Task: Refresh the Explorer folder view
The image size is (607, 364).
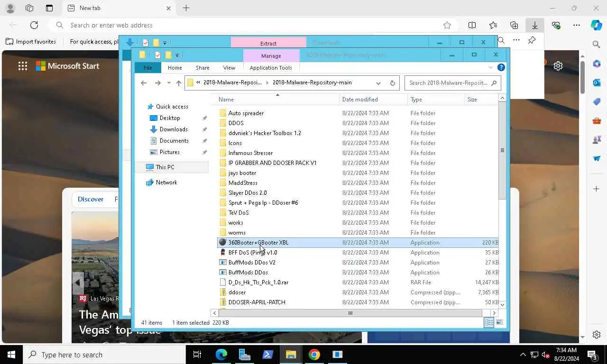Action: 392,83
